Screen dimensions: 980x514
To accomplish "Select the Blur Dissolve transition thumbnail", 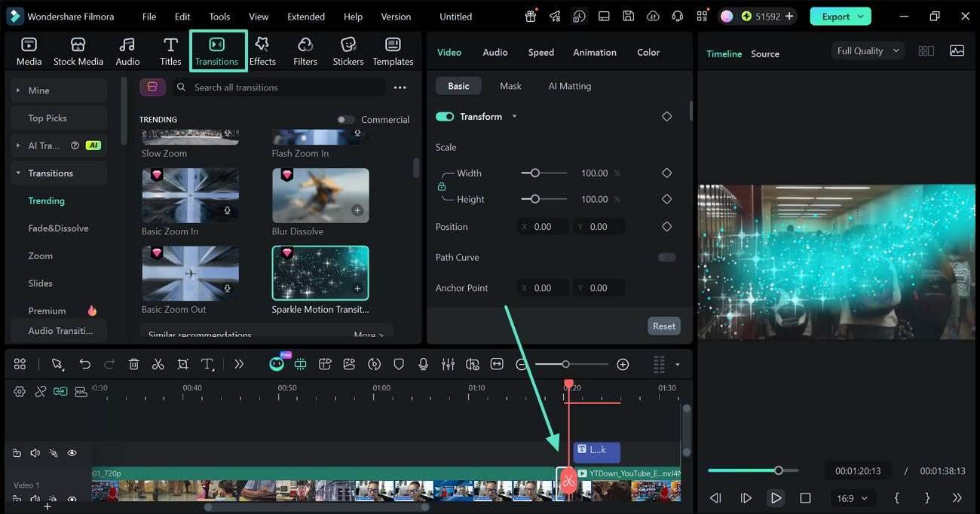I will pos(320,195).
